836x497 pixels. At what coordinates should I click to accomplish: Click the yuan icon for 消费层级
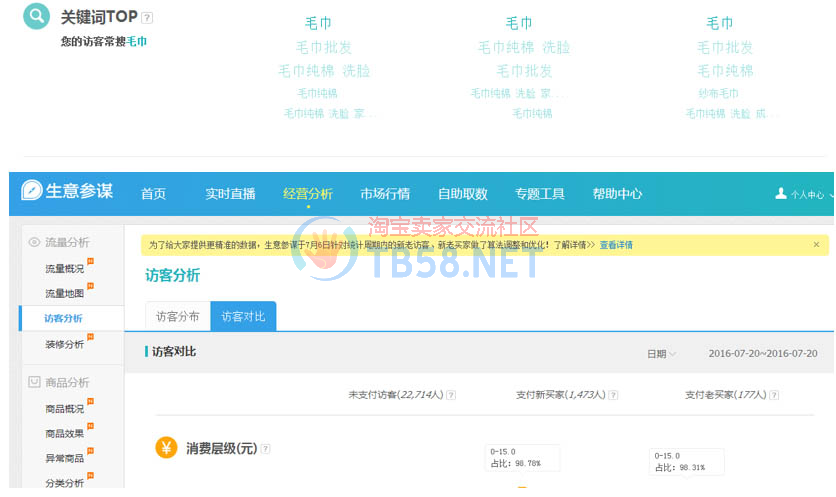[166, 447]
